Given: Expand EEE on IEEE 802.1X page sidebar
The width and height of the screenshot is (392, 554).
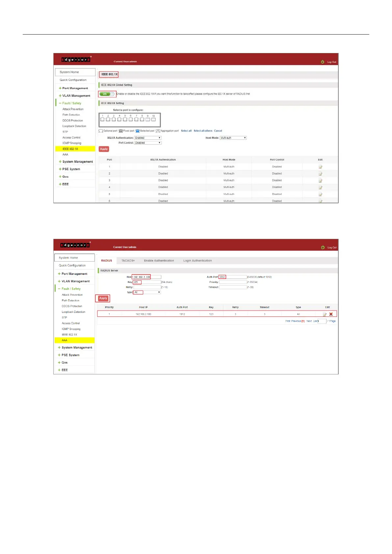Looking at the screenshot, I should [x=65, y=184].
